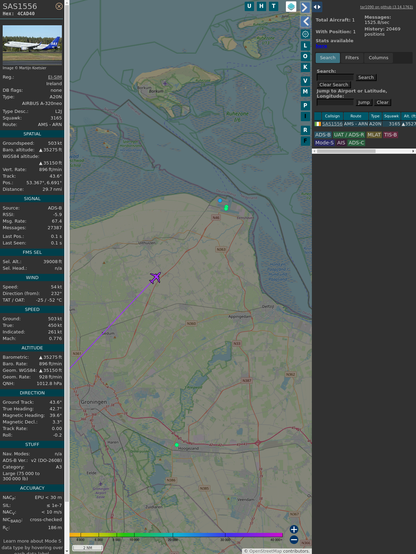The height and width of the screenshot is (554, 416).
Task: Zoom in with the plus button
Action: (x=294, y=529)
